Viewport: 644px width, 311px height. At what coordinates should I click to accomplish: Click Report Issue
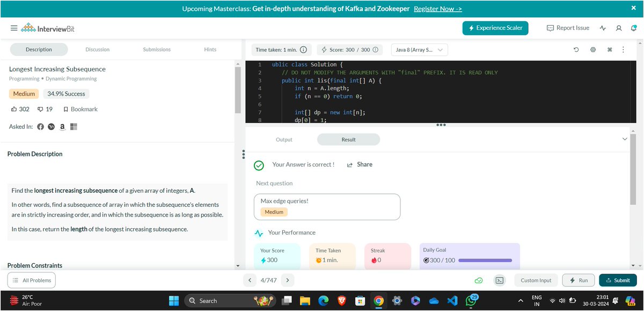pos(568,28)
